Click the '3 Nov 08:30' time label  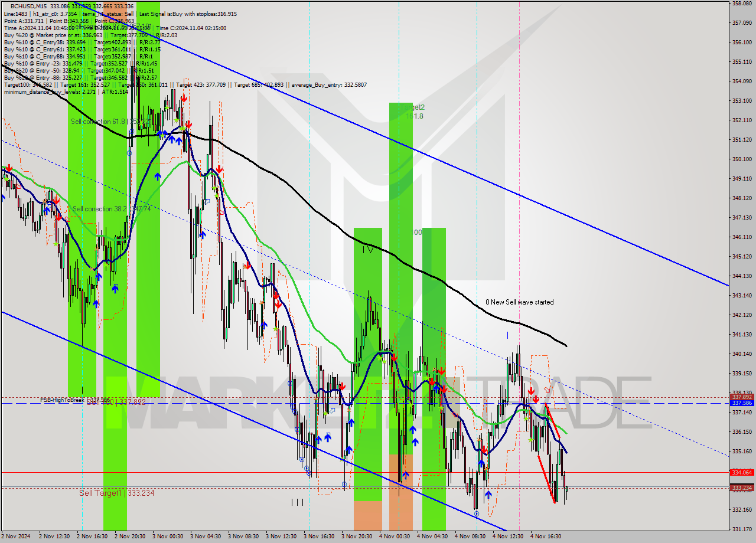245,537
